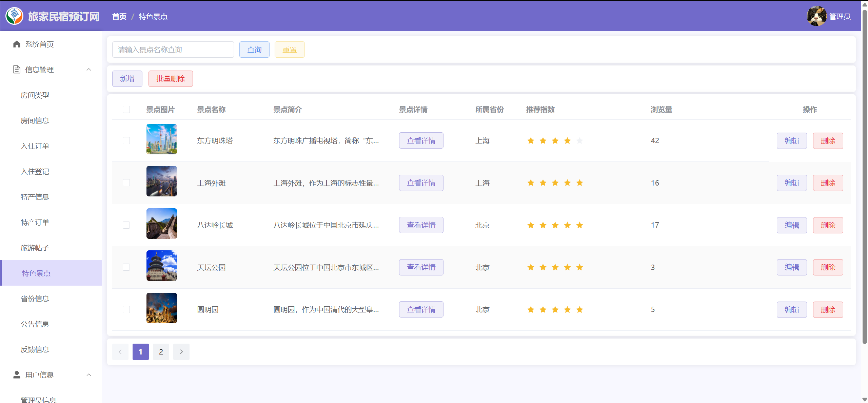The width and height of the screenshot is (868, 403).
Task: Open page 2 of the list
Action: [161, 352]
